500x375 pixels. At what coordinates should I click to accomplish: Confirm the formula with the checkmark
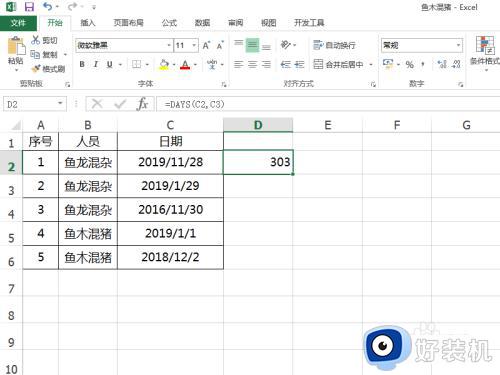tap(120, 104)
